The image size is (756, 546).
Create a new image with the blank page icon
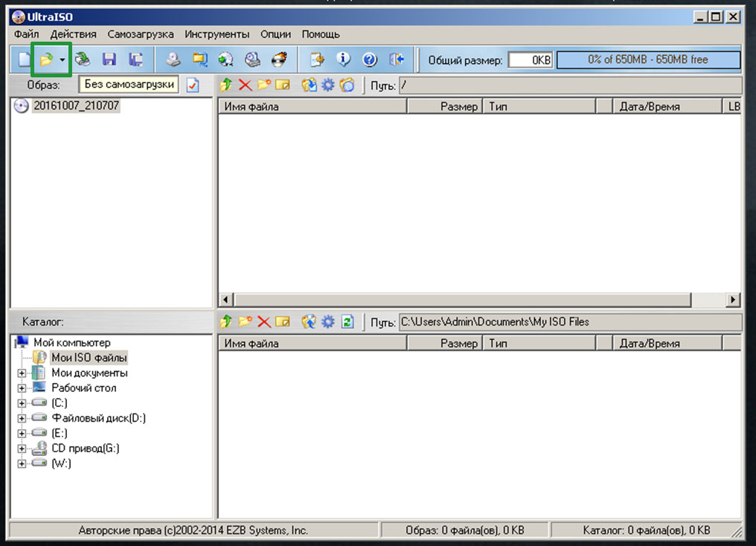24,60
